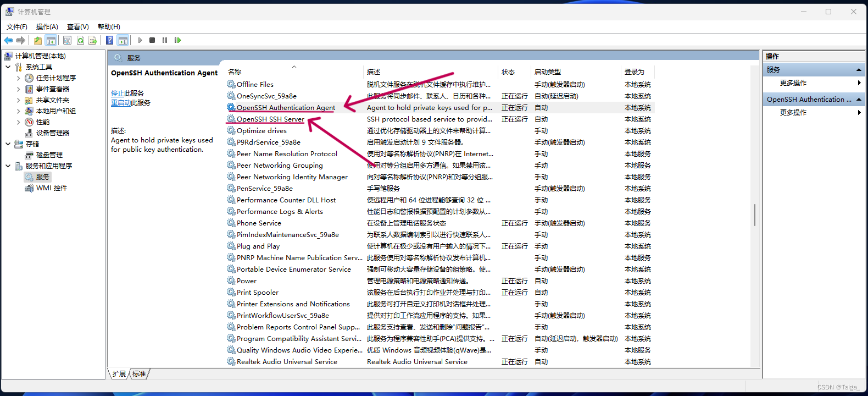Open the 查看(V) menu

(78, 26)
